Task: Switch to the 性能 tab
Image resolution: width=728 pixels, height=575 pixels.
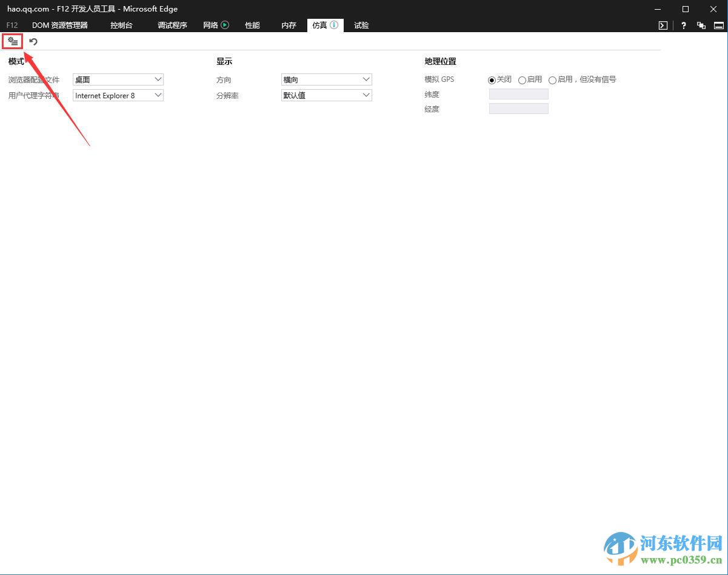Action: point(252,25)
